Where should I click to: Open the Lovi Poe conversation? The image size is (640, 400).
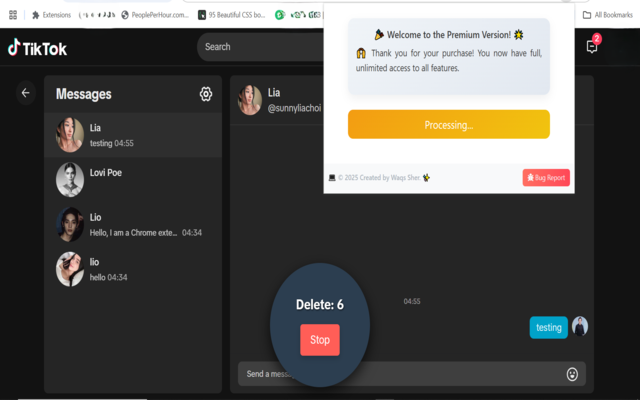[x=133, y=180]
